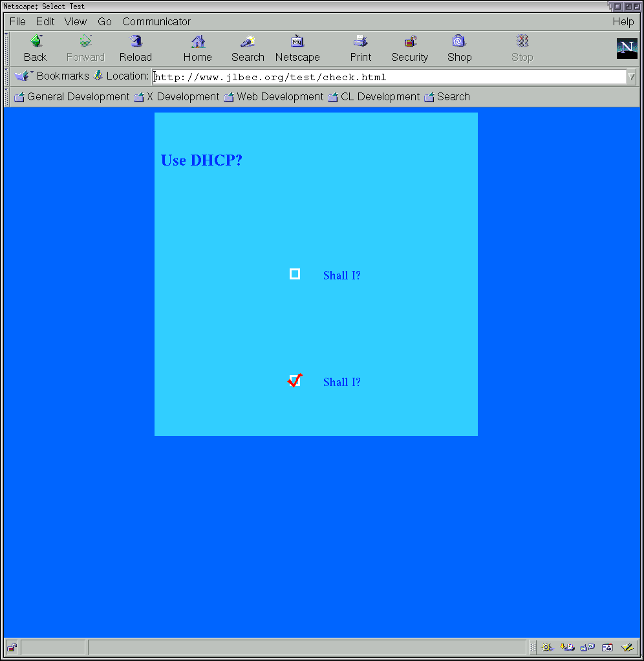Viewport: 644px width, 661px height.
Task: Open Composer from the component bar
Action: click(x=627, y=647)
